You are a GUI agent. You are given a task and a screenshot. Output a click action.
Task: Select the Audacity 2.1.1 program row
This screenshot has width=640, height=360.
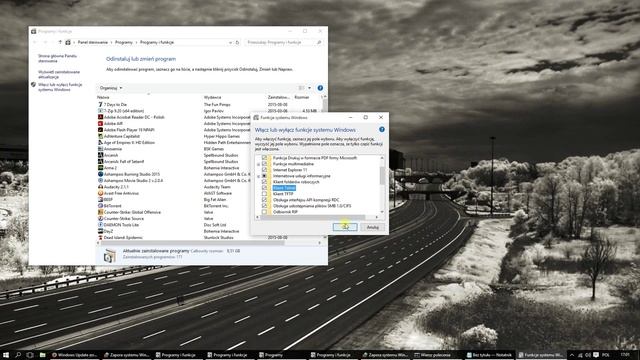tap(116, 187)
